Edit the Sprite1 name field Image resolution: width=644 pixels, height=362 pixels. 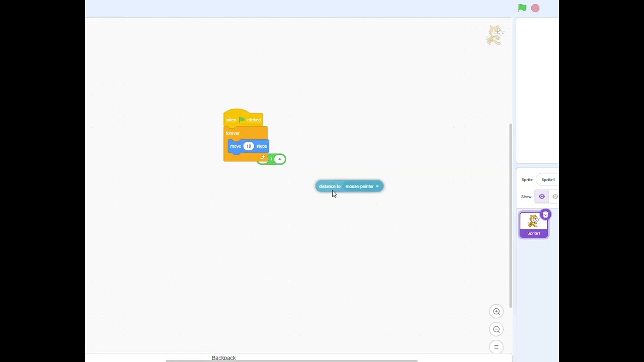click(x=548, y=179)
